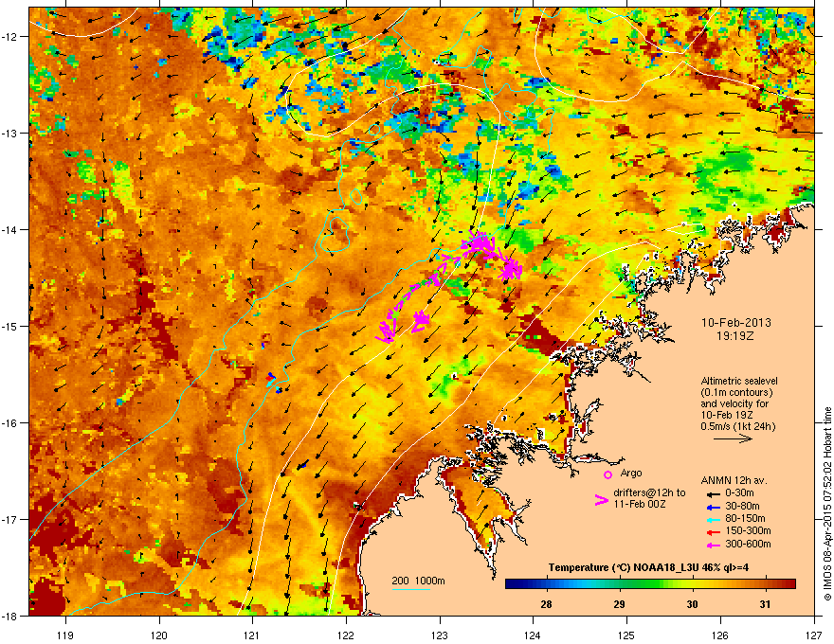This screenshot has width=834, height=644.
Task: Click the 80-150m depth label
Action: pos(745,519)
